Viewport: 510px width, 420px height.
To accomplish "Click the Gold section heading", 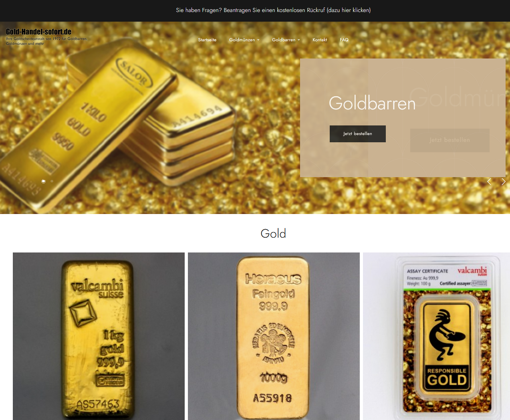I will (x=273, y=233).
